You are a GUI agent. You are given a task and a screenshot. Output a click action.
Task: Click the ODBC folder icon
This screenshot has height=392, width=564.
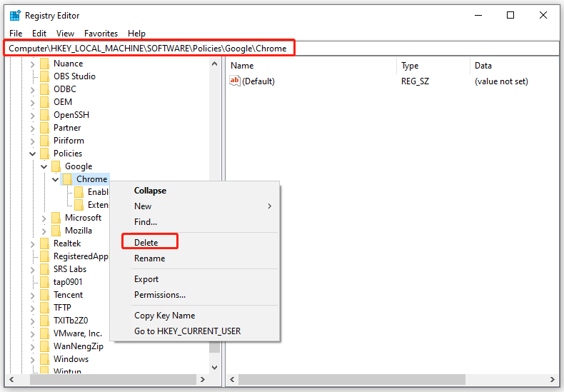tap(44, 89)
